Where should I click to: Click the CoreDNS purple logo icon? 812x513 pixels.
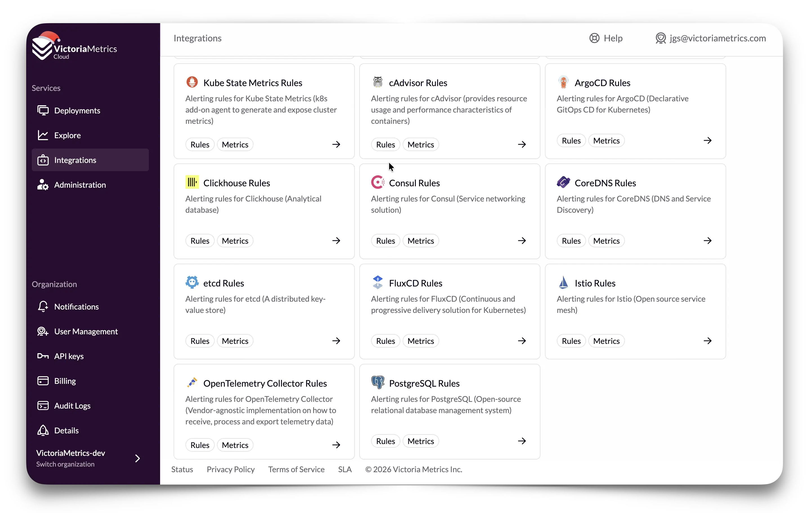563,182
